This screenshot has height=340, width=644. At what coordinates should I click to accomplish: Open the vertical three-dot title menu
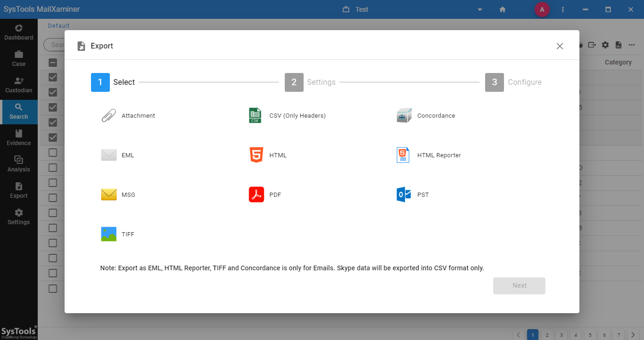[x=563, y=9]
